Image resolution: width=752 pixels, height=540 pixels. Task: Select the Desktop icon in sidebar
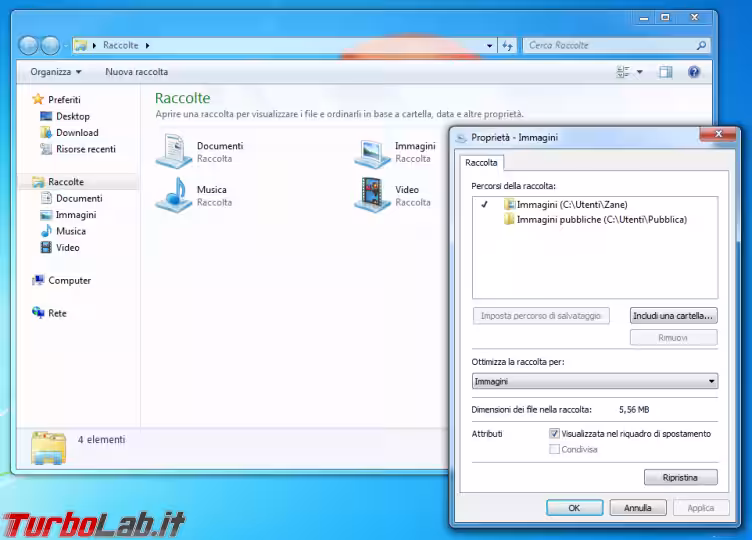coord(46,116)
